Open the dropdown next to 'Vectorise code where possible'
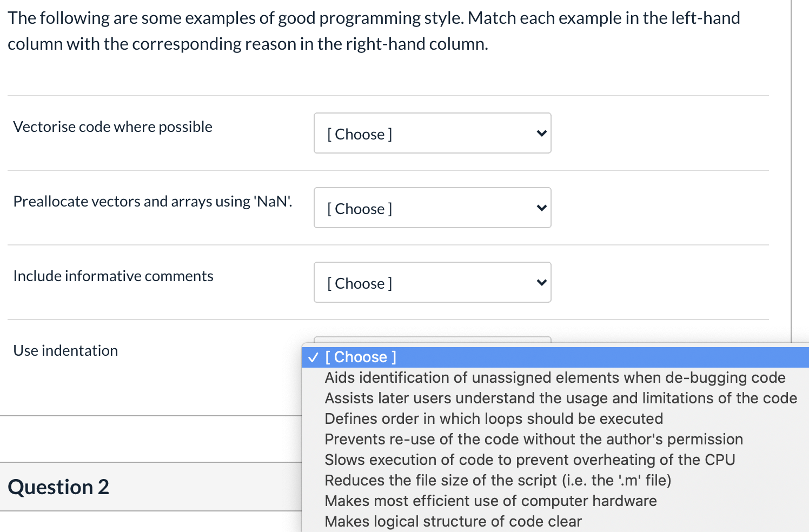Image resolution: width=809 pixels, height=532 pixels. [432, 133]
